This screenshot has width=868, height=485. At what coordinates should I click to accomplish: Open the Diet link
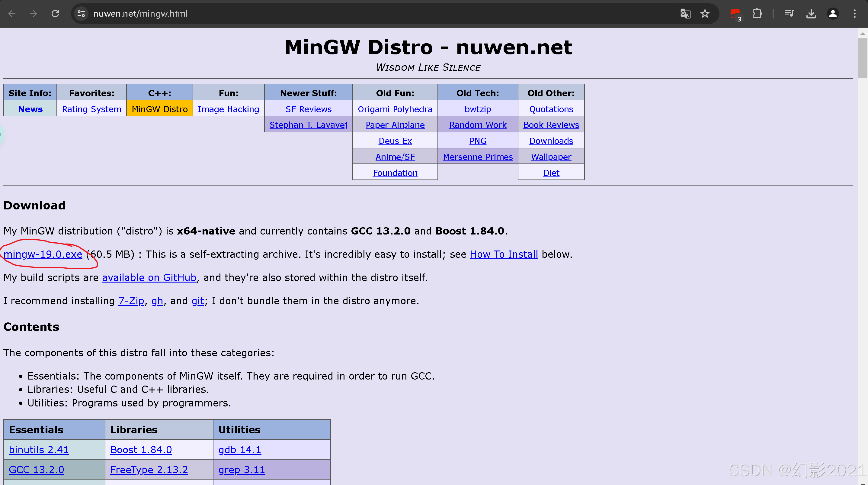(551, 173)
